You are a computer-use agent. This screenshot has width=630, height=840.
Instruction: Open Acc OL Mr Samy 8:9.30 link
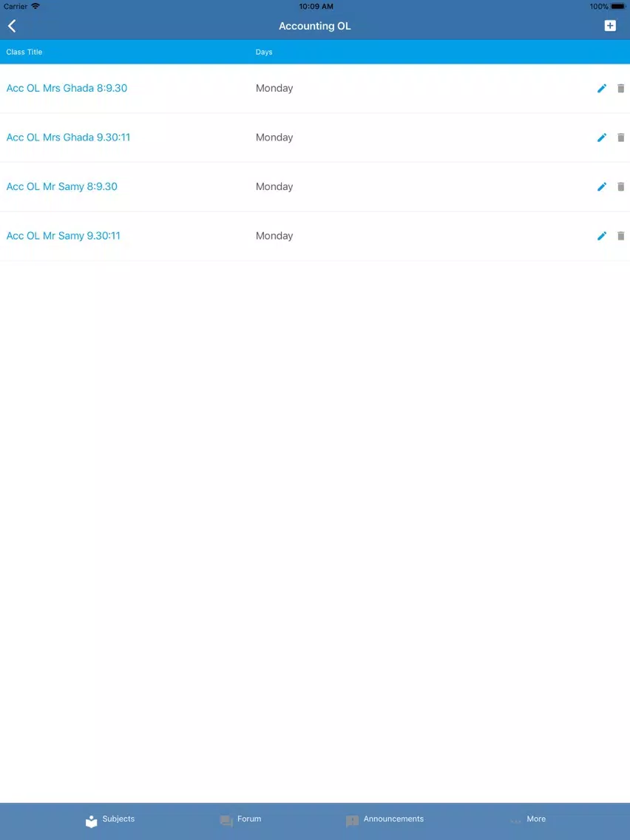[x=61, y=187]
